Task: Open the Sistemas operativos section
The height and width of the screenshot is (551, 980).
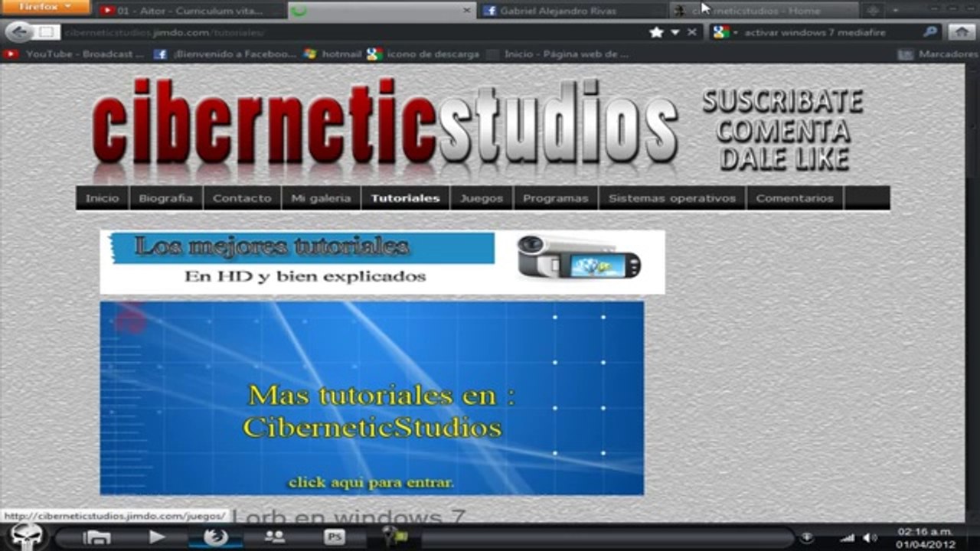Action: pyautogui.click(x=672, y=198)
